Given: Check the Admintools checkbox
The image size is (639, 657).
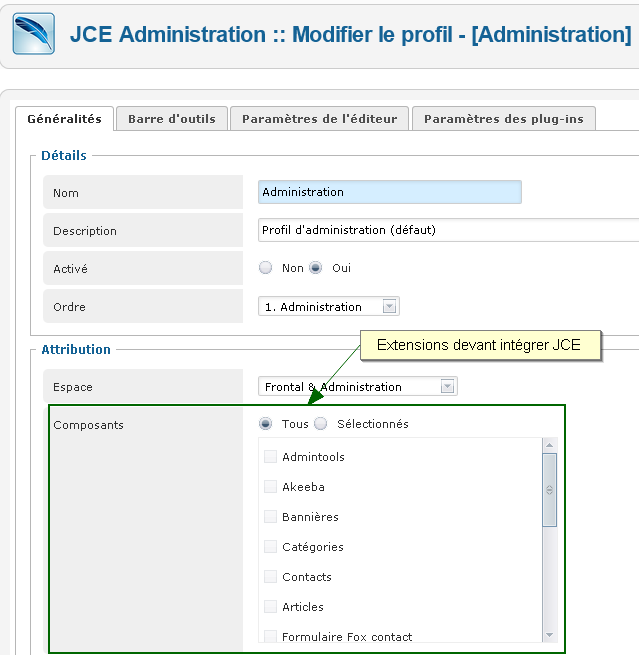Looking at the screenshot, I should (270, 456).
